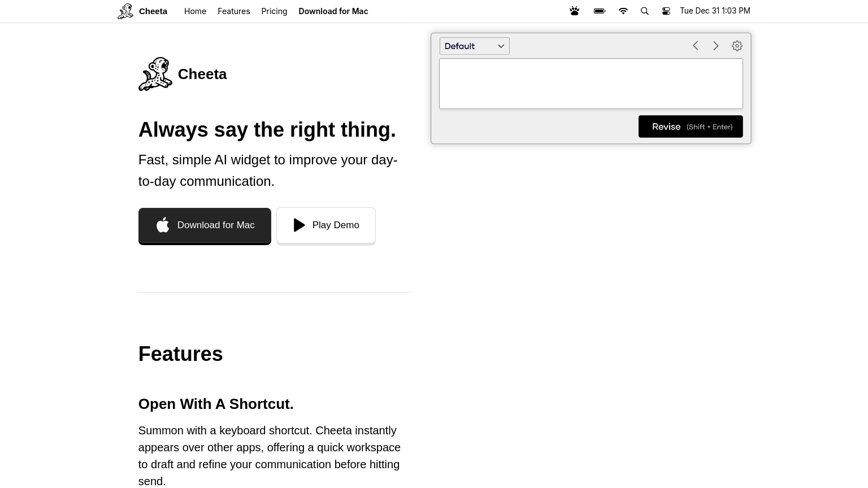Open widget settings gear icon
The width and height of the screenshot is (868, 488).
click(737, 46)
